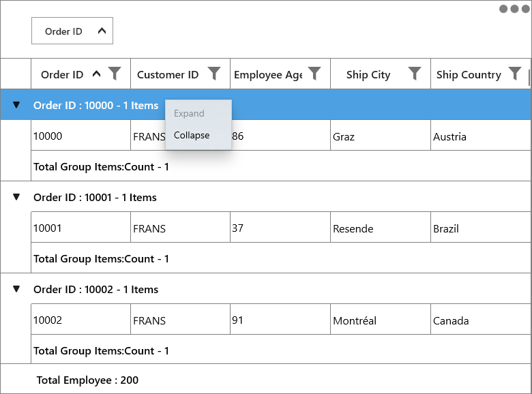Screen dimensions: 532x394
Task: Sort by Ship City column header
Action: [x=368, y=74]
